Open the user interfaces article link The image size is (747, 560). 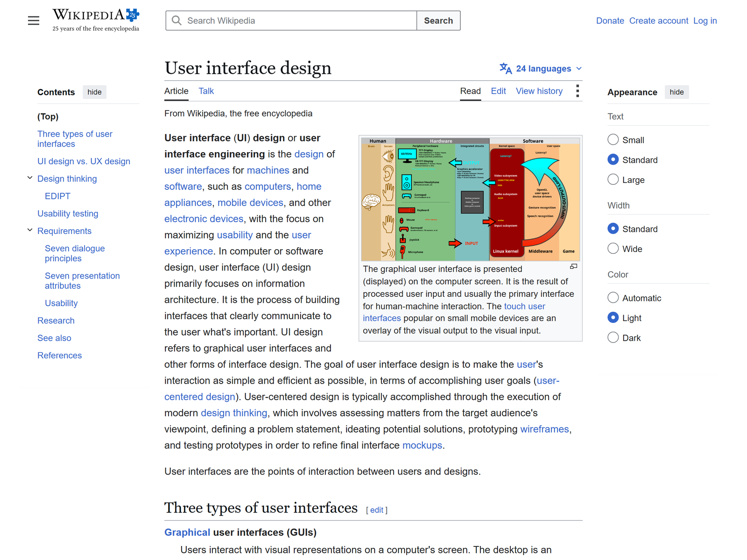point(197,170)
